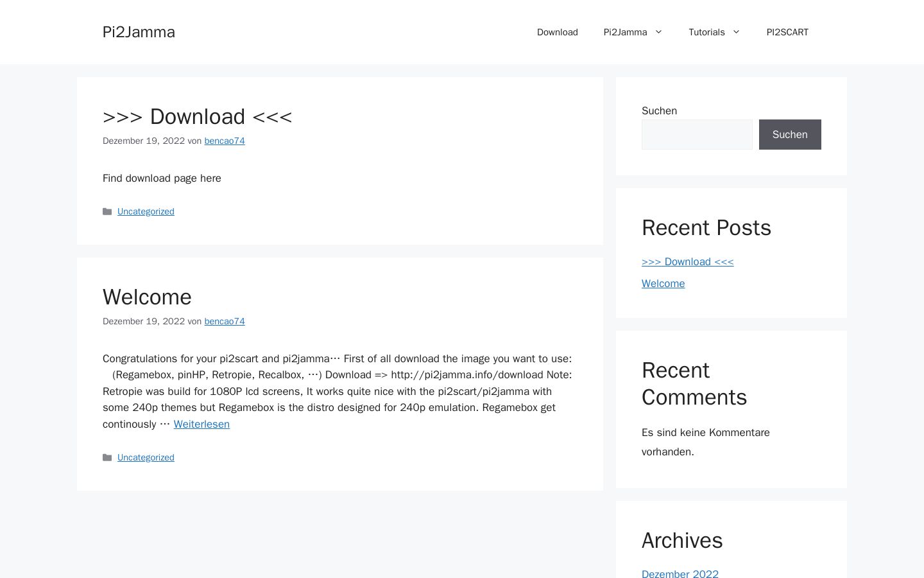Click the Recent Posts heading
Viewport: 924px width, 578px height.
(x=706, y=228)
